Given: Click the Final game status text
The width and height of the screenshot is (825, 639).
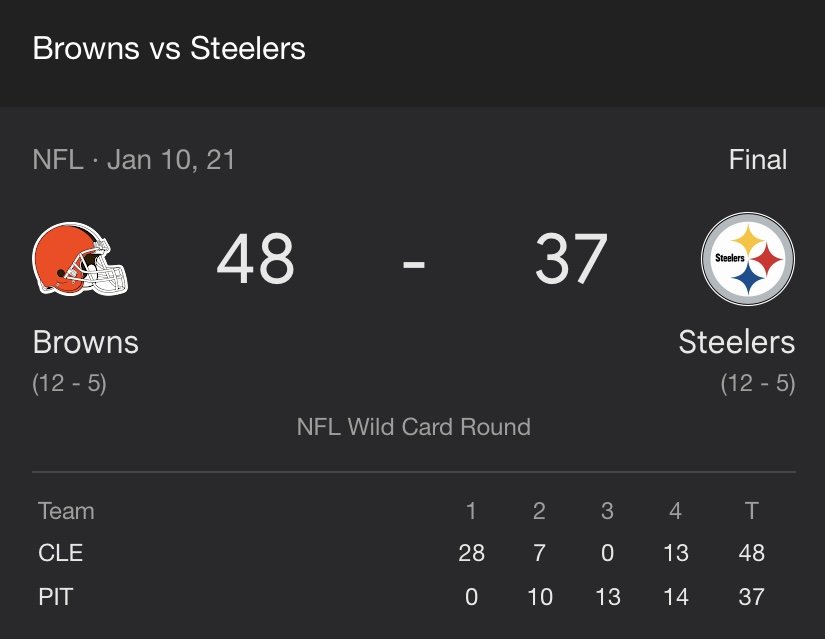Looking at the screenshot, I should [758, 159].
